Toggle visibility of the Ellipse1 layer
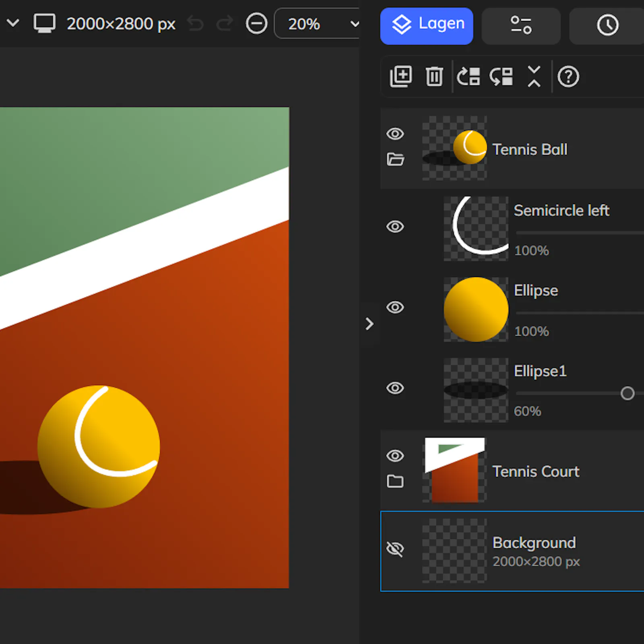This screenshot has height=644, width=644. (395, 388)
